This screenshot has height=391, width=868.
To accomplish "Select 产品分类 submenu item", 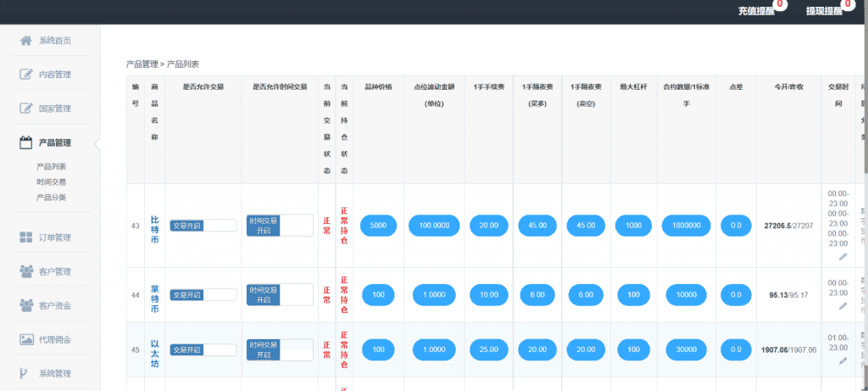I will (52, 197).
